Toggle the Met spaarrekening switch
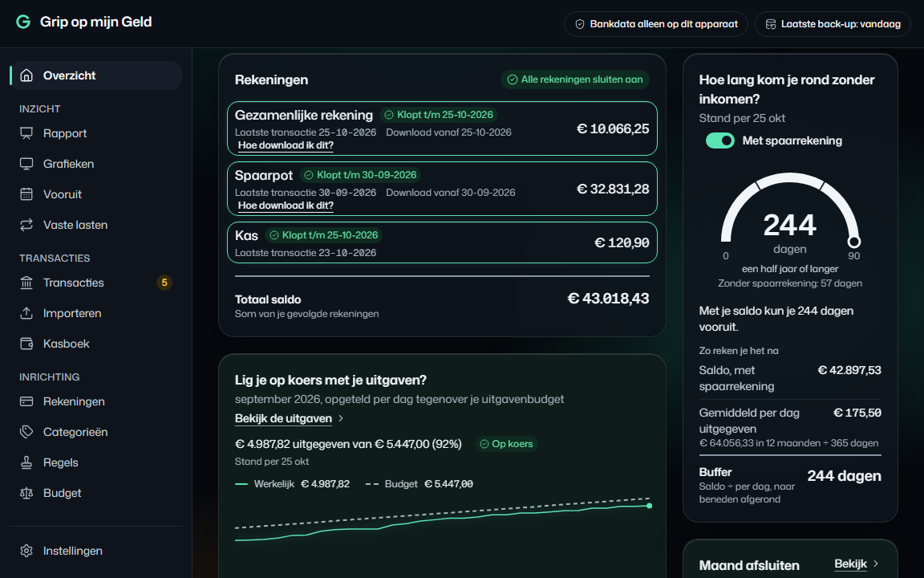This screenshot has width=924, height=578. point(720,140)
